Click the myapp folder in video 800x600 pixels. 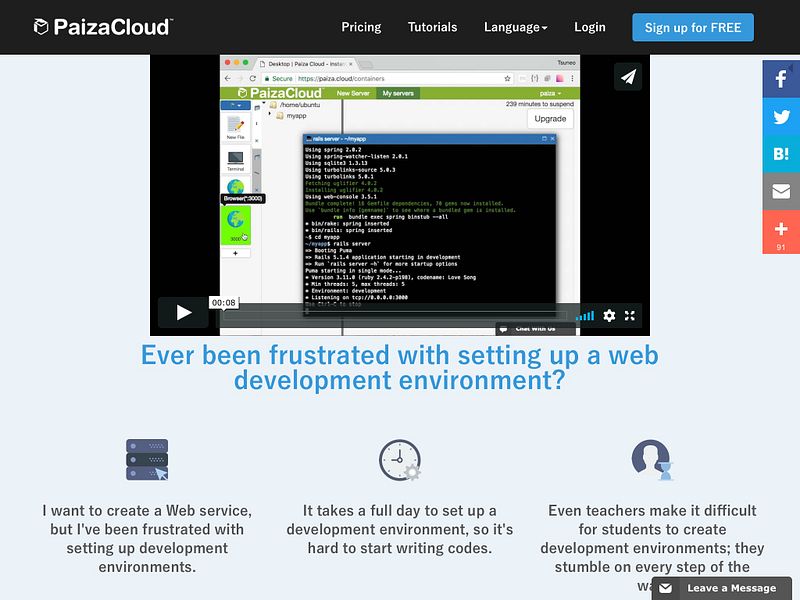pyautogui.click(x=291, y=116)
